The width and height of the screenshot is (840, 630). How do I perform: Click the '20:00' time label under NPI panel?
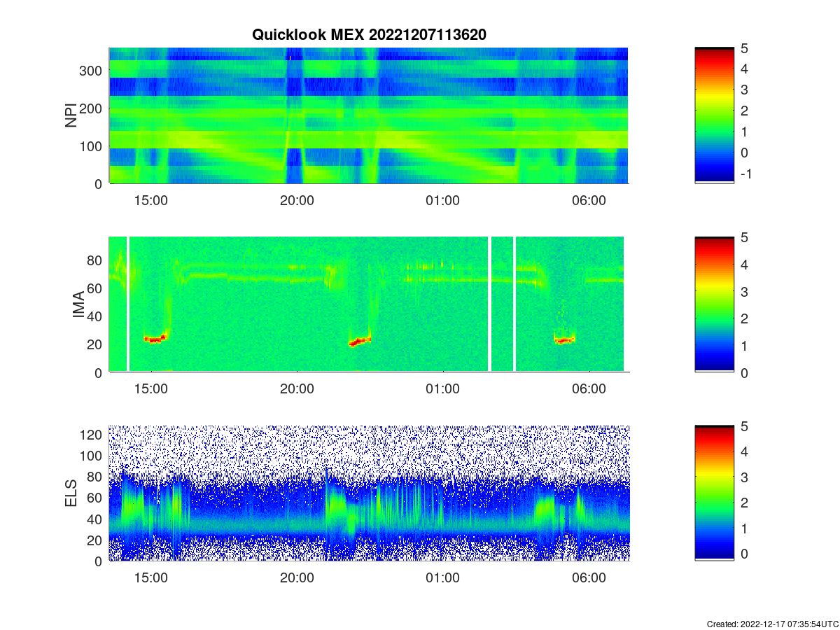297,200
